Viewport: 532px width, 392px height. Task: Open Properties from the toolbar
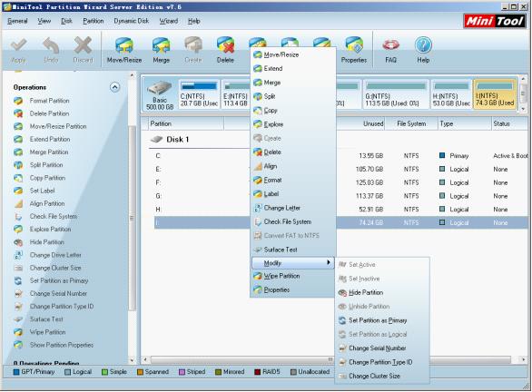[x=354, y=50]
